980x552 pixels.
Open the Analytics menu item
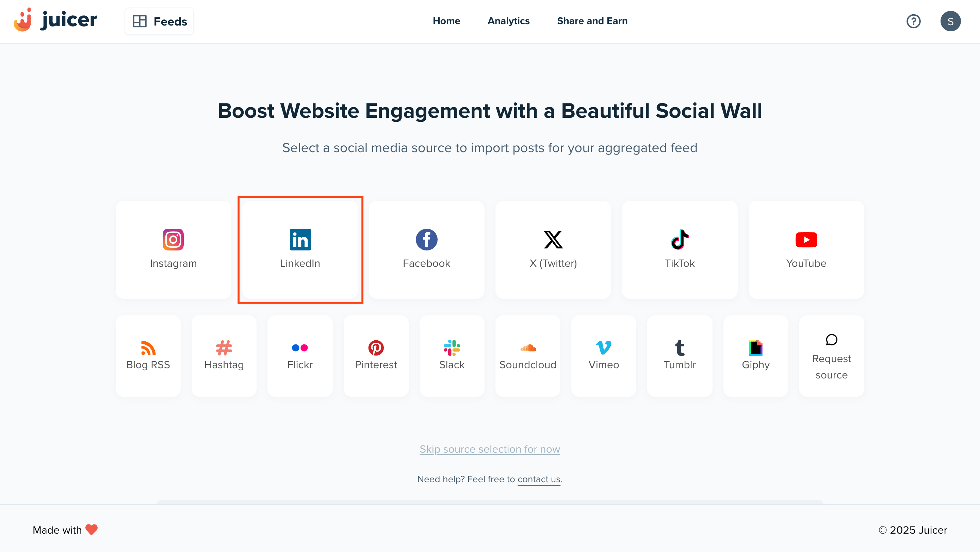pos(509,21)
